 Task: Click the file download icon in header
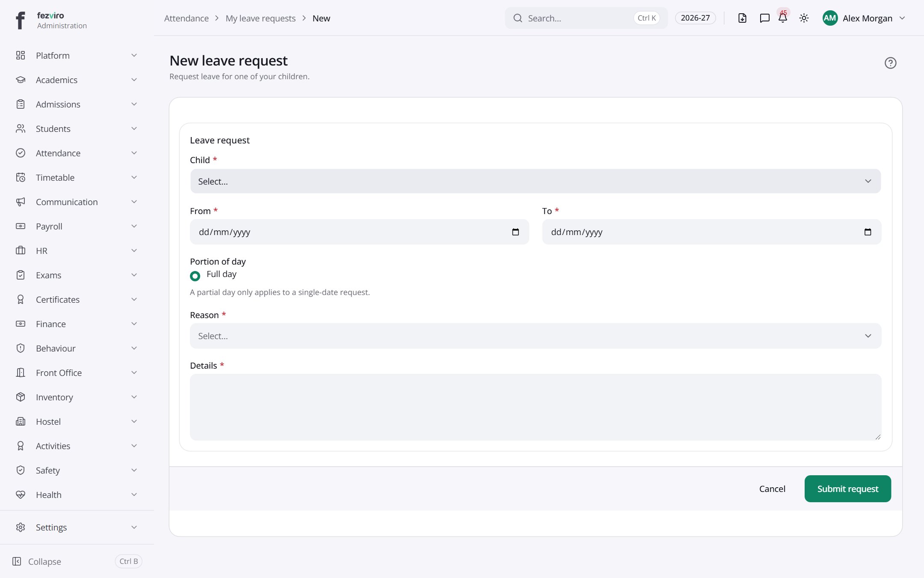(742, 18)
